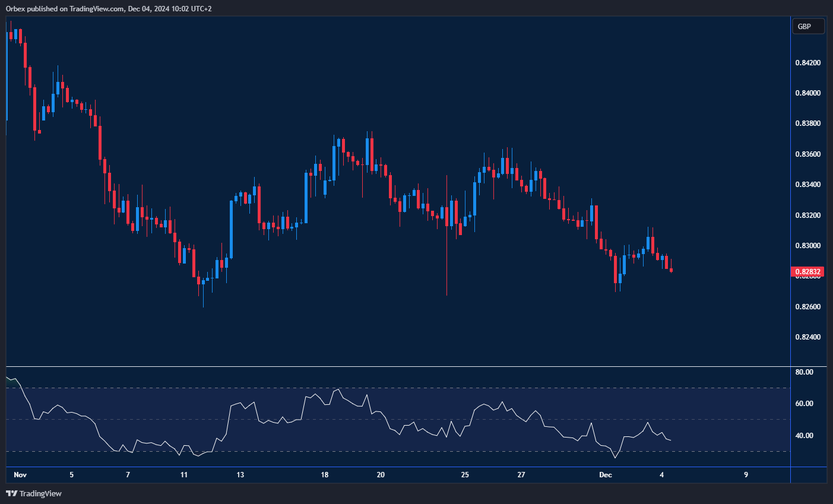The image size is (833, 504).
Task: Select the 0.84200 price axis label
Action: tap(807, 63)
